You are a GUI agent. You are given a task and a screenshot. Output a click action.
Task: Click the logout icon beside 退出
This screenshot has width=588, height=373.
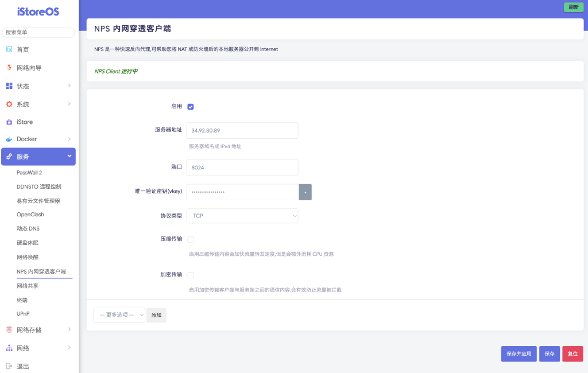pos(9,366)
